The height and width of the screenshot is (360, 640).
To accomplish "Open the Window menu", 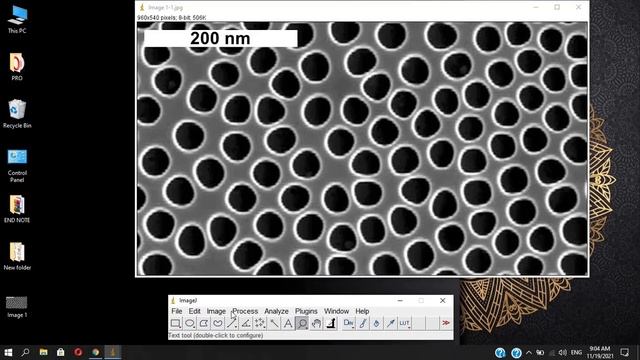I will pyautogui.click(x=336, y=311).
